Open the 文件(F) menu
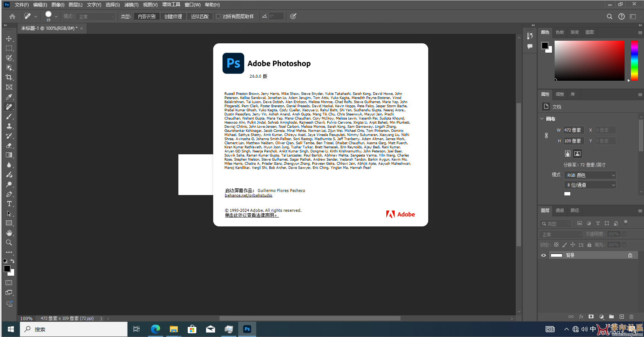The height and width of the screenshot is (337, 644). click(x=22, y=5)
